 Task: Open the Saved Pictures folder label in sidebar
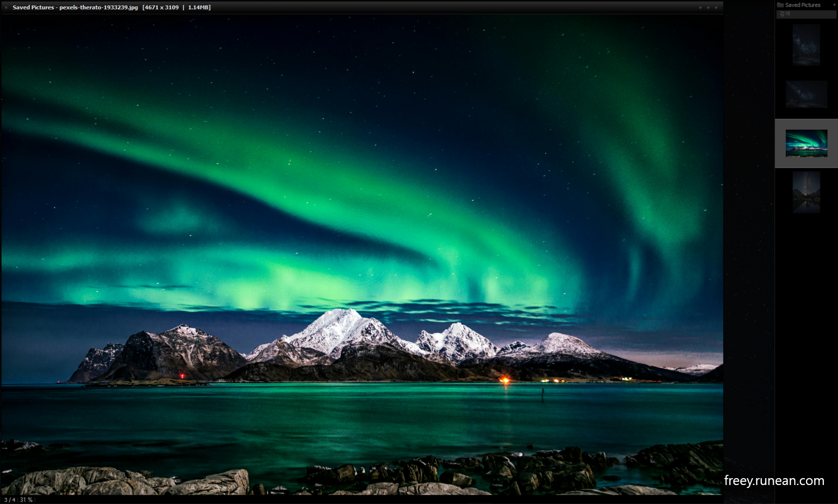pyautogui.click(x=802, y=5)
